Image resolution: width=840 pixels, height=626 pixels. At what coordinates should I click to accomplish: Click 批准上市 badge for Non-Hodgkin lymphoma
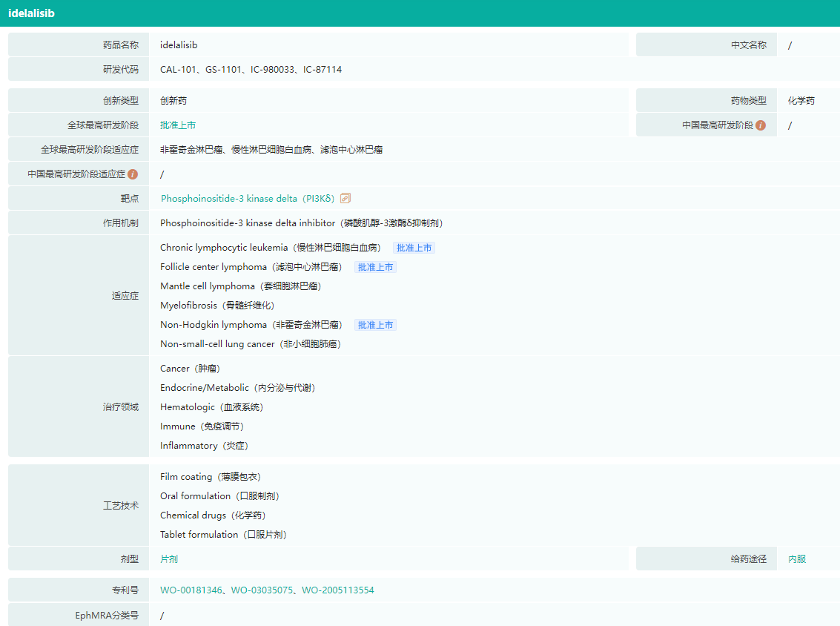pyautogui.click(x=375, y=325)
